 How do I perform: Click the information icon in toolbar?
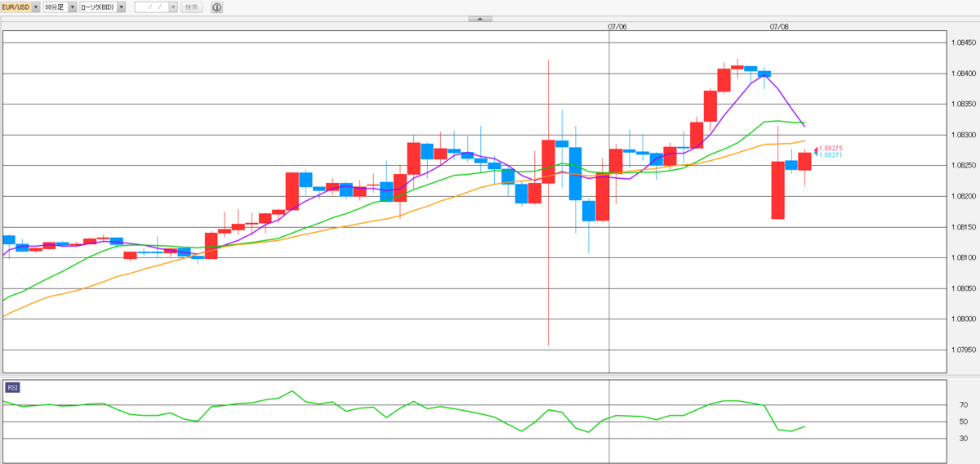(x=216, y=7)
